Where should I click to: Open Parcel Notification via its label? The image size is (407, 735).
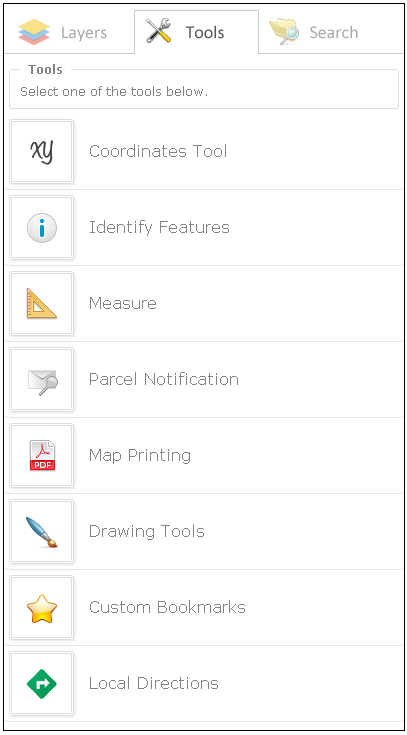pyautogui.click(x=164, y=379)
